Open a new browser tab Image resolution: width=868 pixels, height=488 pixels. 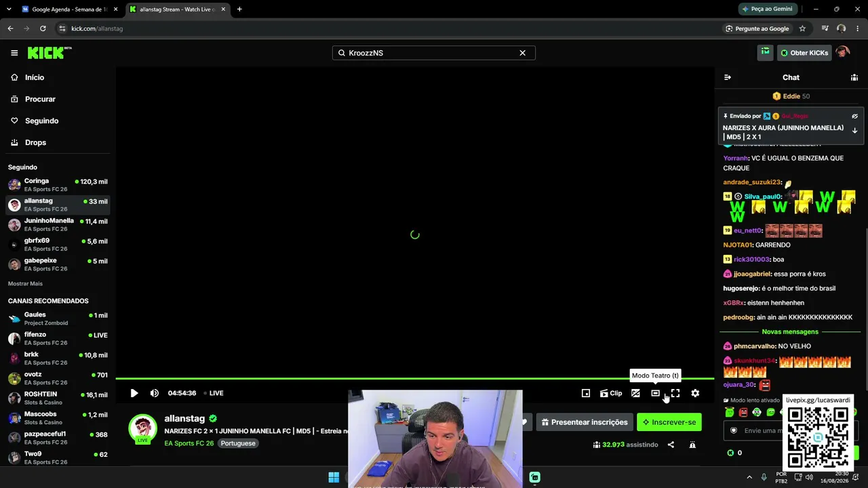pyautogui.click(x=239, y=9)
